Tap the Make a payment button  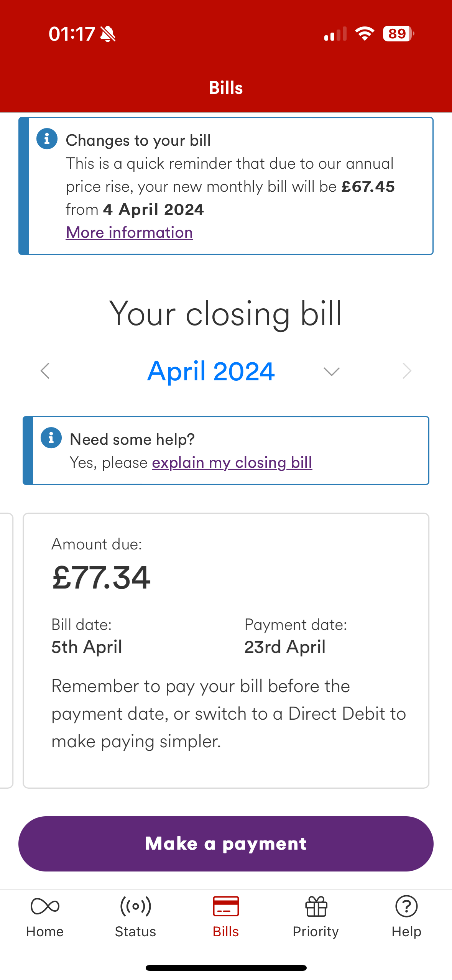point(226,844)
